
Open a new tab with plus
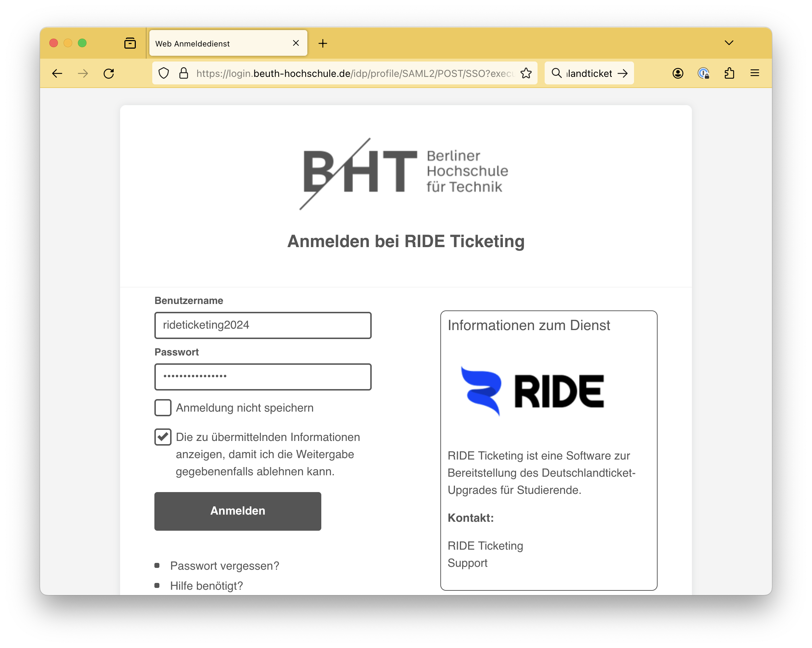(323, 43)
